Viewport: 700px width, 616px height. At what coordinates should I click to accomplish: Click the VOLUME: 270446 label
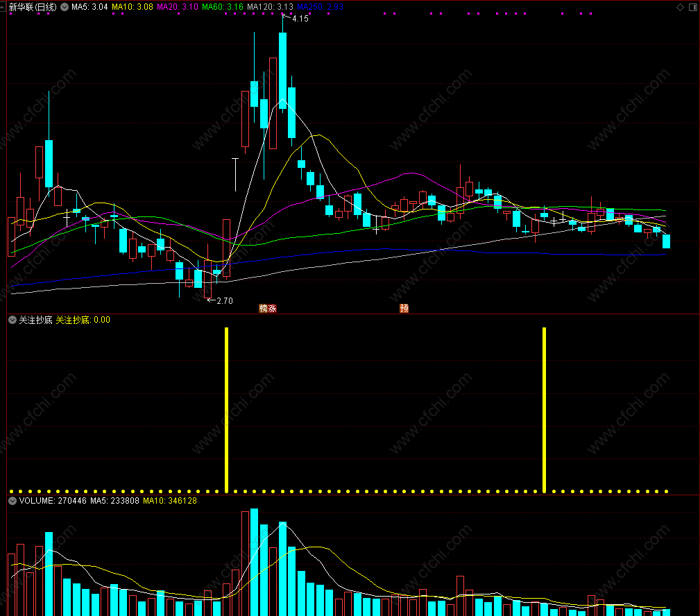point(53,501)
